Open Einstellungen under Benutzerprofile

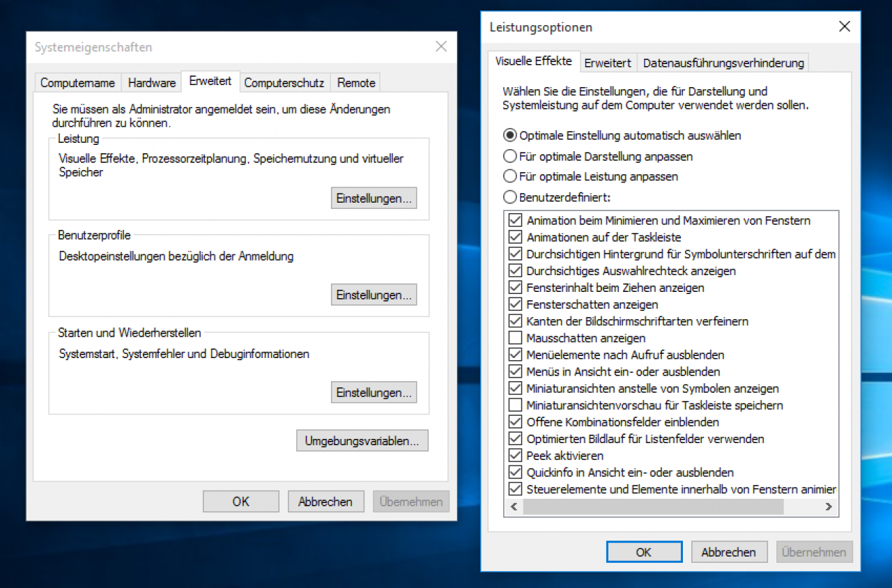coord(374,295)
